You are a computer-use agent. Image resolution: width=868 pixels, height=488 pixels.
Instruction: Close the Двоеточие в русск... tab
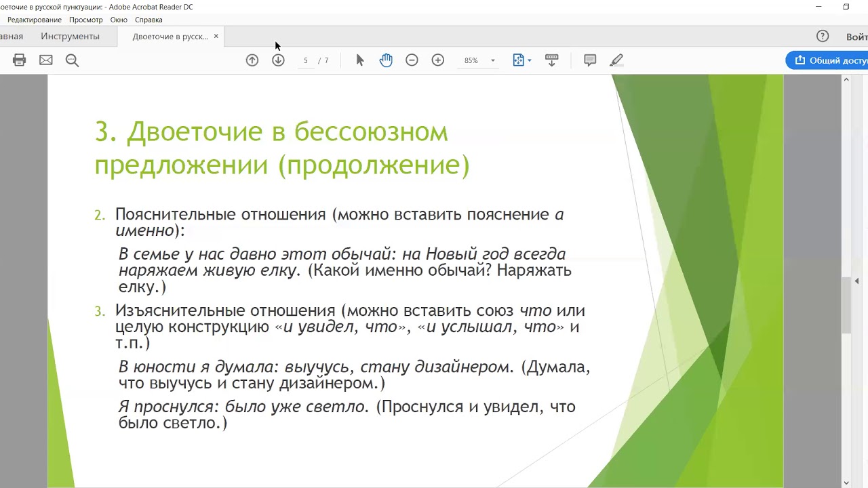216,36
